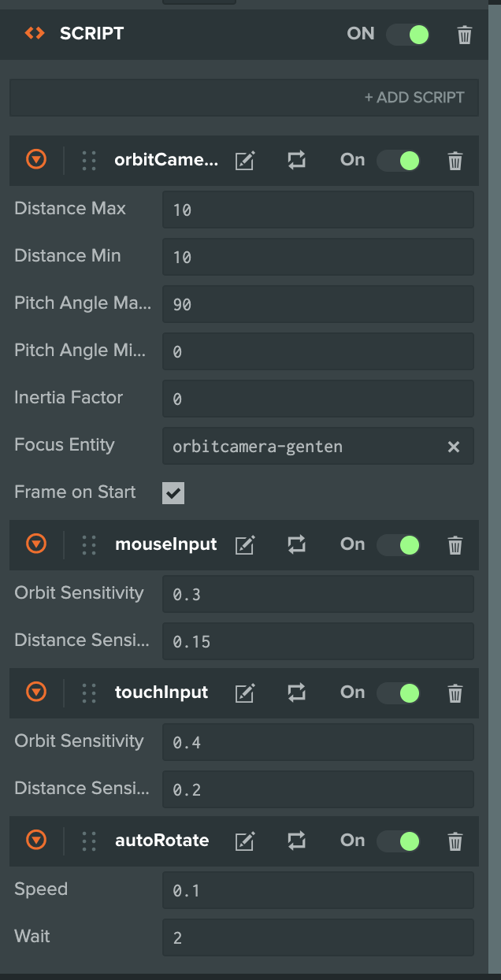Click the drag handle of mouseInput script

coord(89,544)
